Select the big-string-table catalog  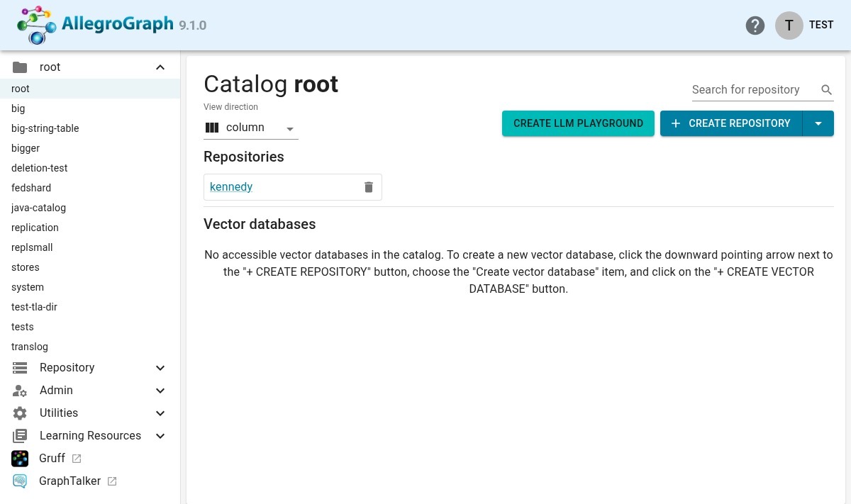90,128
